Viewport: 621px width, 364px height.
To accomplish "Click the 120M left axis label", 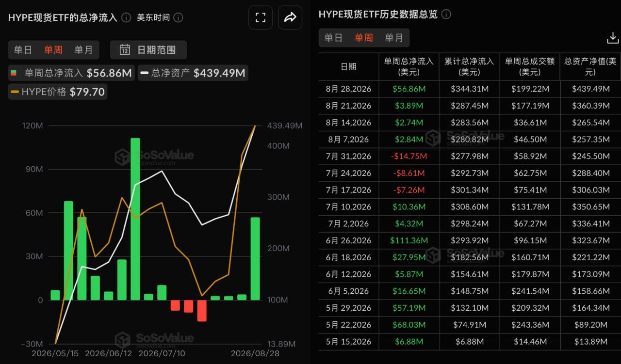I will (33, 126).
